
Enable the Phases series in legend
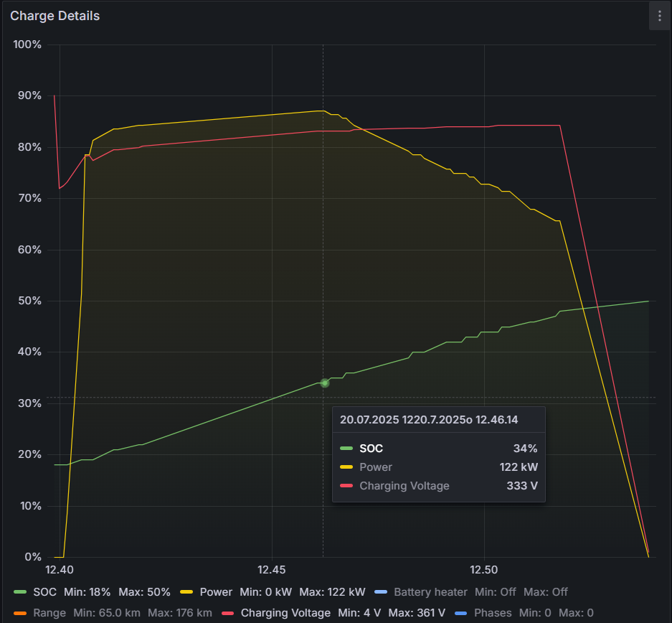pos(492,613)
